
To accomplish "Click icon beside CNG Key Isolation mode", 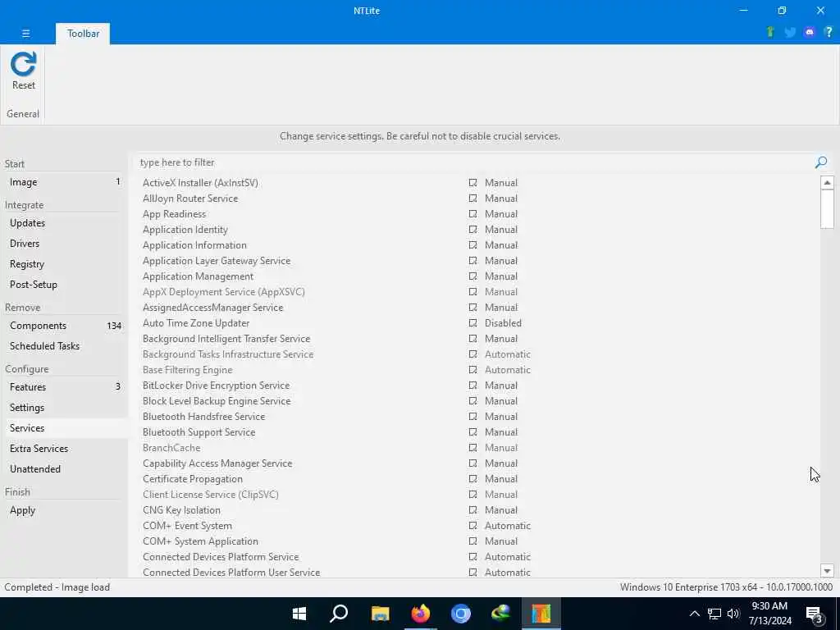I will pyautogui.click(x=472, y=510).
